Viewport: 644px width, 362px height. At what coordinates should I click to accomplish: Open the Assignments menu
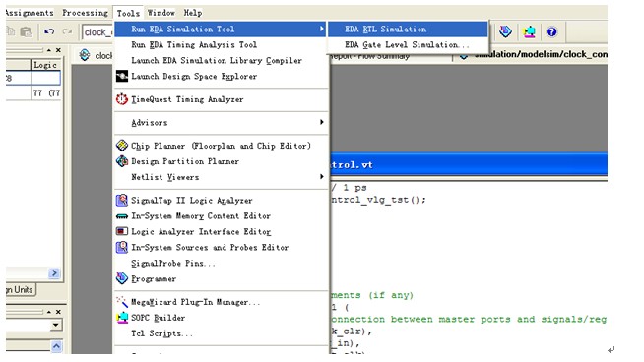pos(30,13)
